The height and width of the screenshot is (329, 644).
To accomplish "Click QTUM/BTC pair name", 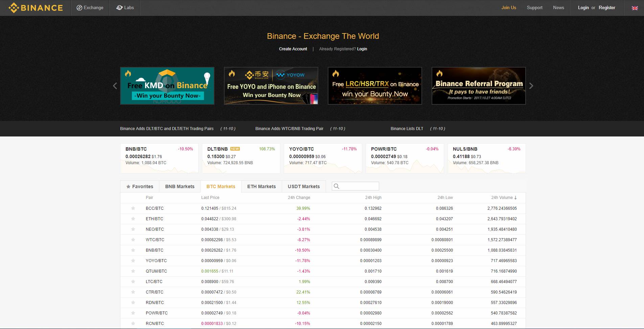I will [156, 271].
